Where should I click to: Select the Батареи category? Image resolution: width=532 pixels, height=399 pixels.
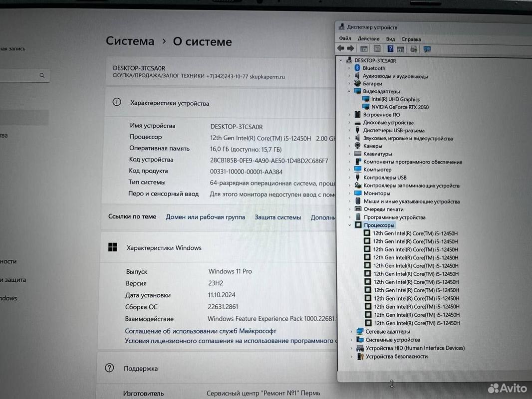tap(372, 83)
